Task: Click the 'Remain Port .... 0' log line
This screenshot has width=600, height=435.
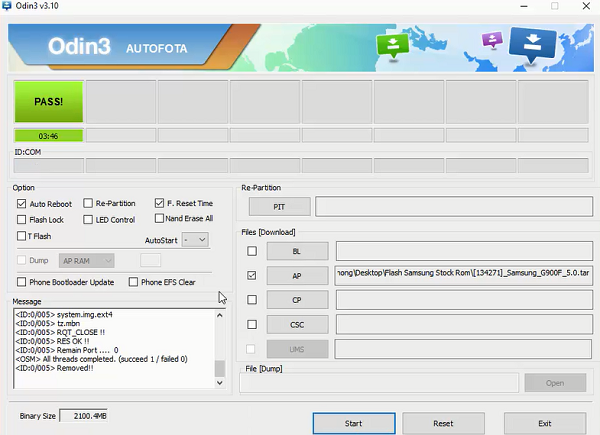Action: [x=67, y=350]
